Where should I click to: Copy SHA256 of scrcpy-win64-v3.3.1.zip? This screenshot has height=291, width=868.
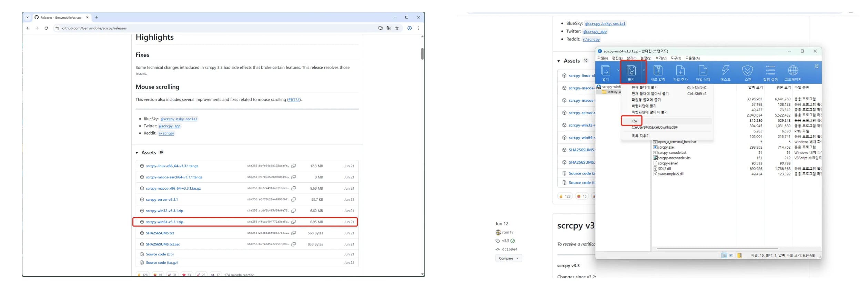point(293,222)
